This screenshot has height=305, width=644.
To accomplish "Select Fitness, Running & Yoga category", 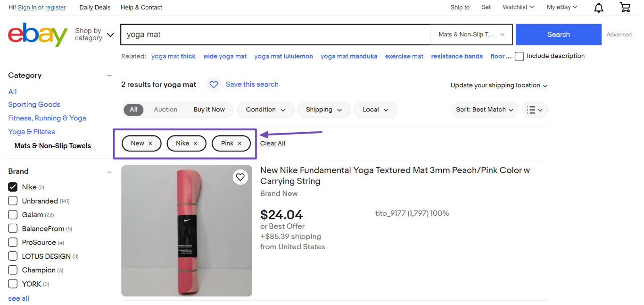I will [47, 118].
